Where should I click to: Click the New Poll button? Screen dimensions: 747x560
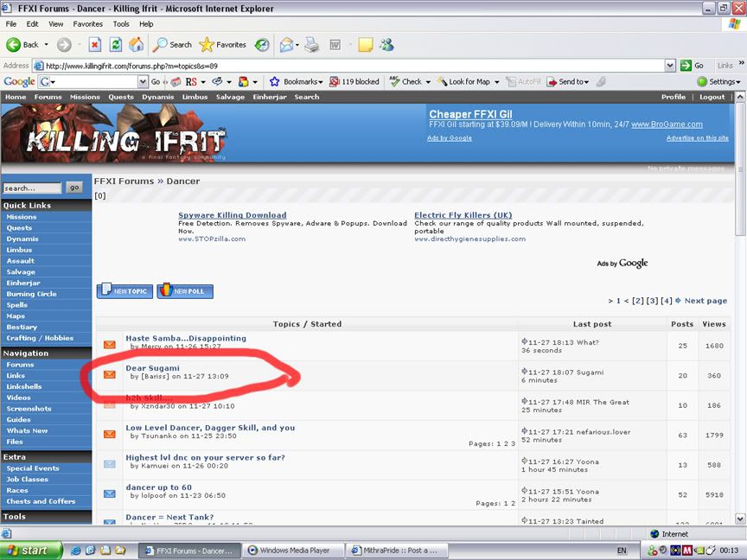[185, 291]
